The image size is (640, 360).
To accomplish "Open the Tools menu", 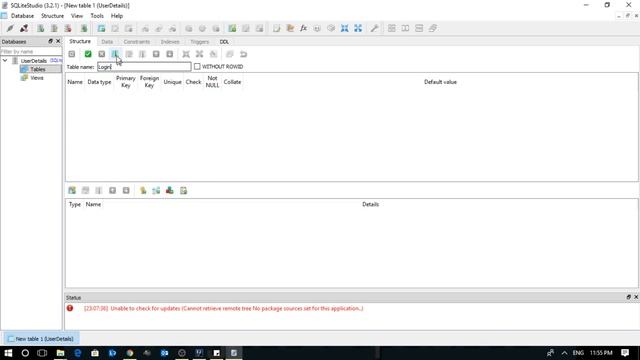I will pyautogui.click(x=97, y=16).
